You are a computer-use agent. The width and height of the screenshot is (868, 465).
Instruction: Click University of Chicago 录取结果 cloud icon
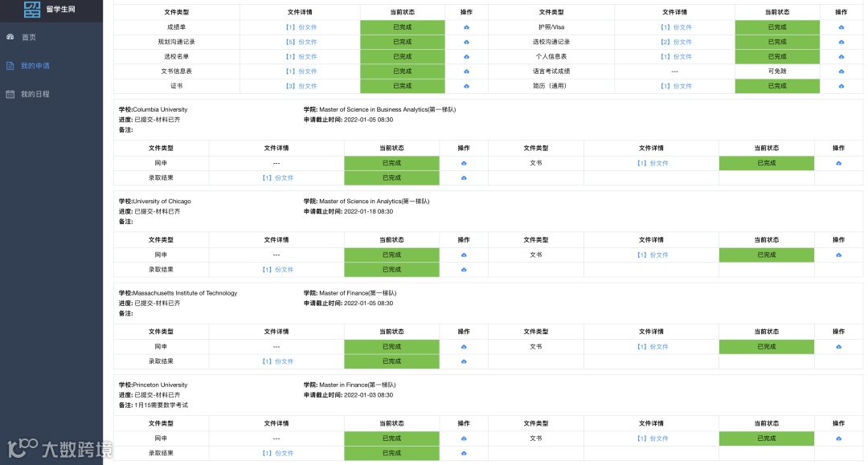[464, 270]
